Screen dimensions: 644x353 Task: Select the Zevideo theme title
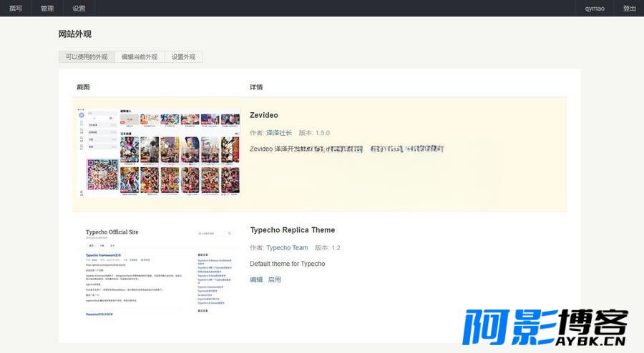pyautogui.click(x=263, y=115)
